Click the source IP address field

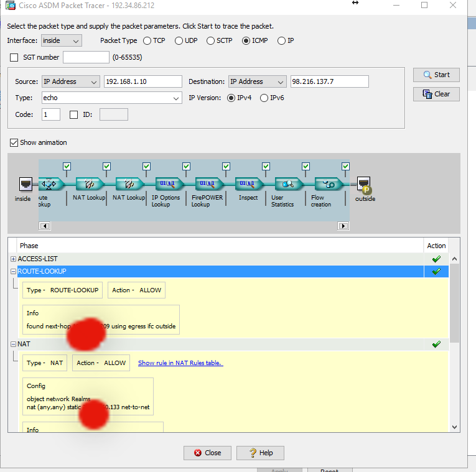click(143, 81)
